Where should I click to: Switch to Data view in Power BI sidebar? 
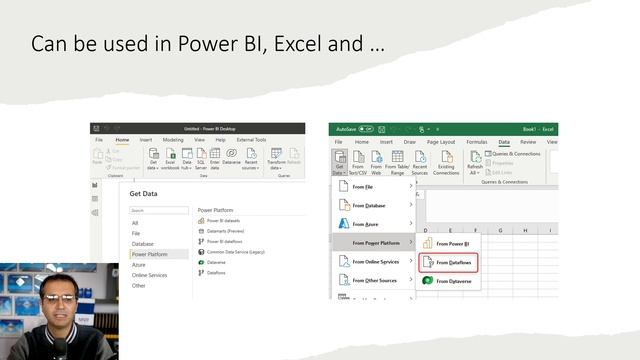[95, 199]
